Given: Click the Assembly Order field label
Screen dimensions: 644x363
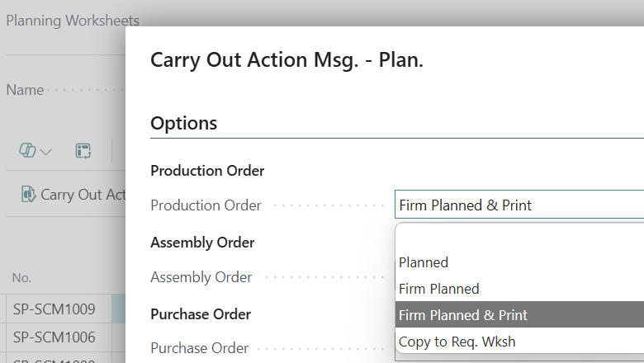Looking at the screenshot, I should tap(201, 277).
